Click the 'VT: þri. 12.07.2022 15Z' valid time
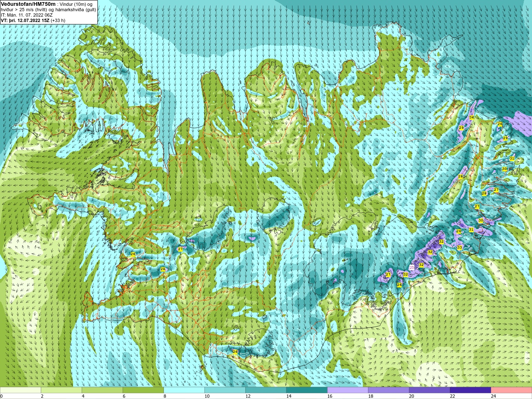 coord(25,20)
